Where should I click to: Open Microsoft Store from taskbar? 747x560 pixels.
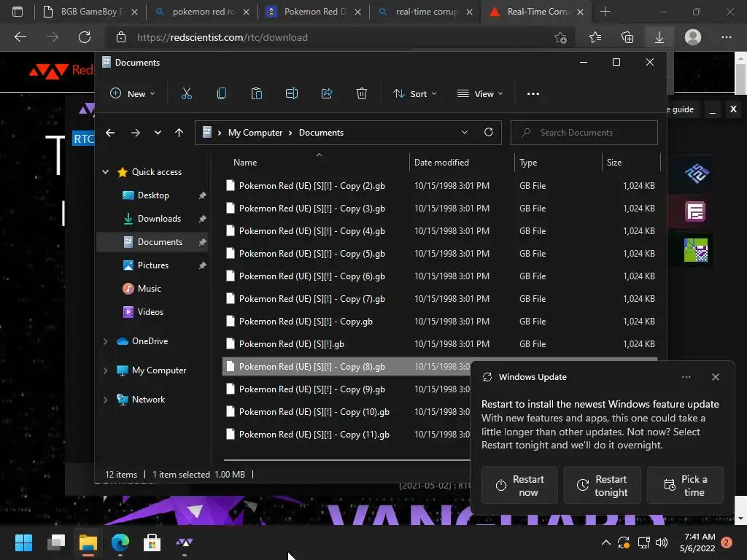tap(152, 542)
